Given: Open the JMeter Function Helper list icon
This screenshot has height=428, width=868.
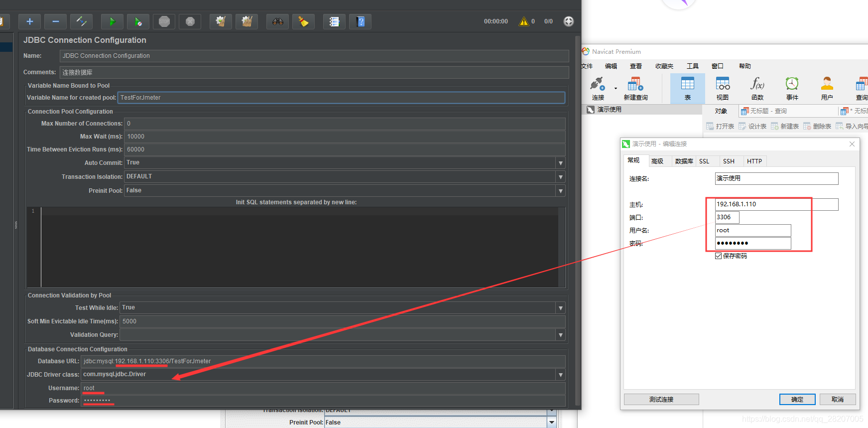Looking at the screenshot, I should pos(334,21).
